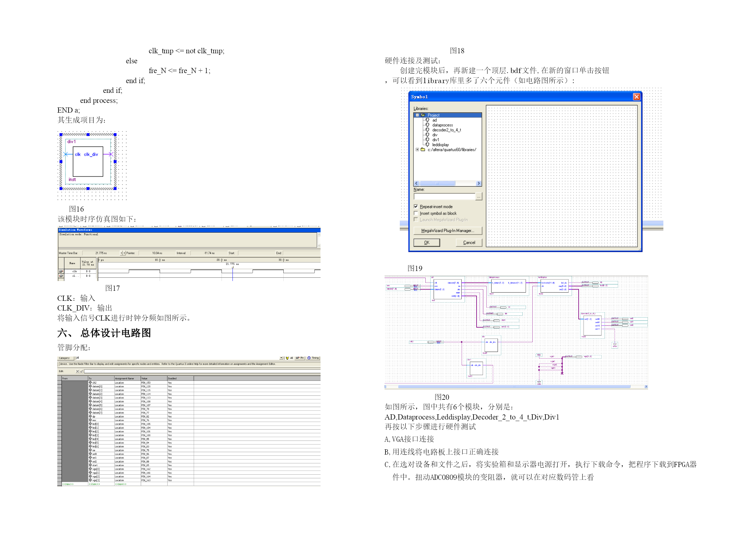
Task: Click the confirm checkmark icon next to Edit
Action: (81, 371)
